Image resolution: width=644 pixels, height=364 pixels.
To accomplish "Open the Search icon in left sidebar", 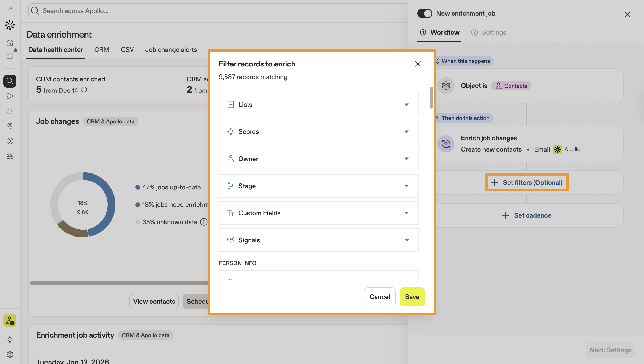I will (10, 81).
